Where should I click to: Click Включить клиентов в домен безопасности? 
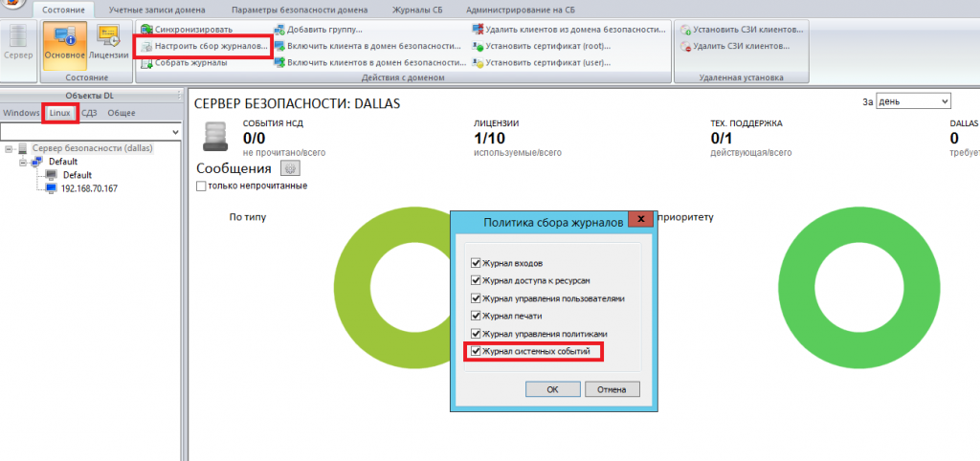point(370,63)
